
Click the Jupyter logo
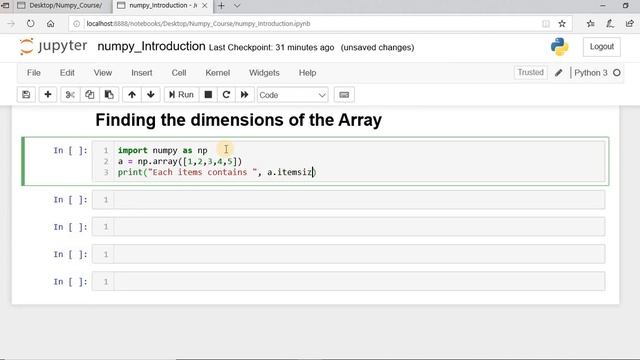click(x=53, y=47)
